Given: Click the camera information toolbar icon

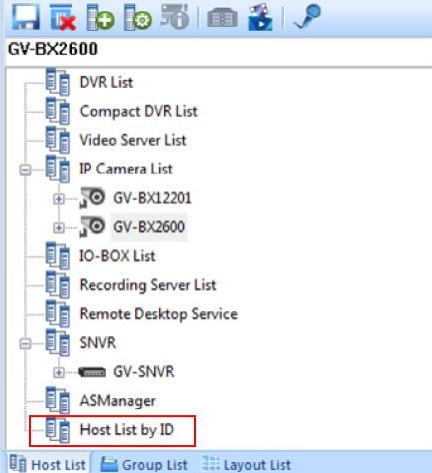Looking at the screenshot, I should [x=175, y=17].
